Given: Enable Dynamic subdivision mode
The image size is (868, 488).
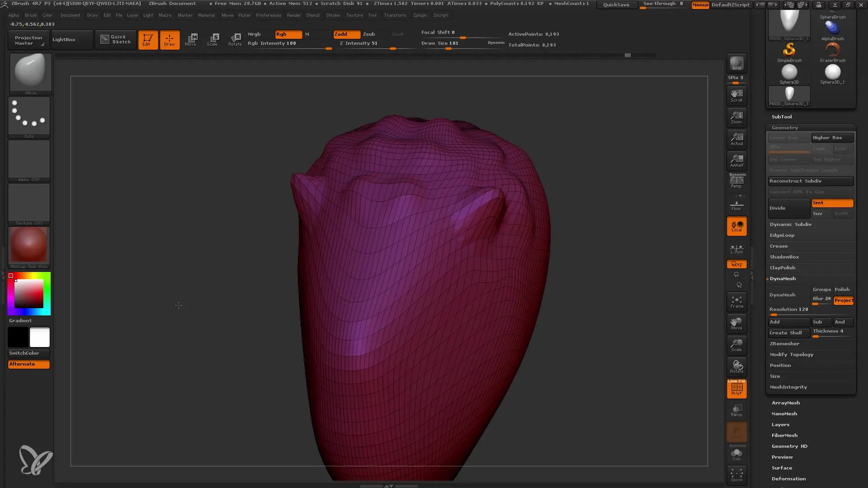Looking at the screenshot, I should point(792,224).
